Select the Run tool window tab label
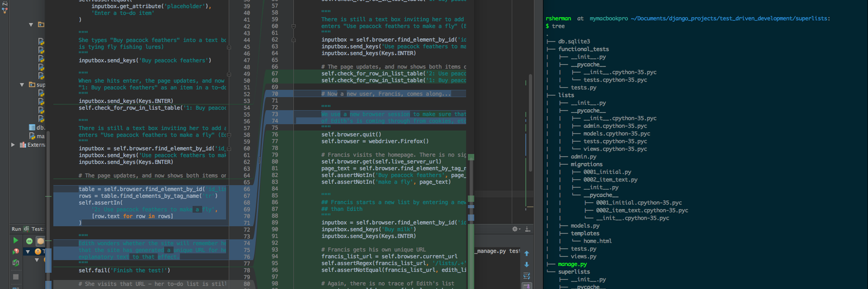Screen dimensions: 868x289 pos(16,229)
